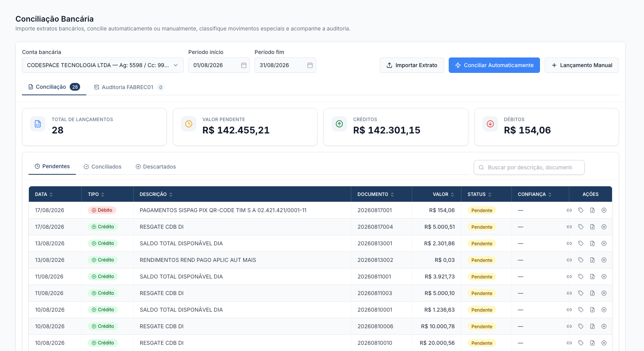The height and width of the screenshot is (351, 644).
Task: Click the value R$ 5.000,51
Action: pos(439,227)
